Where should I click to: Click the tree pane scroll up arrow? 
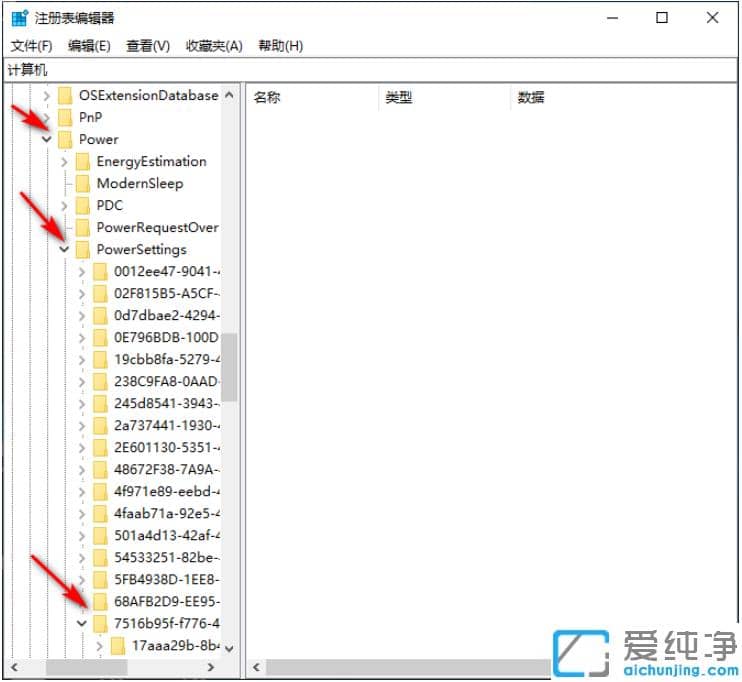229,95
